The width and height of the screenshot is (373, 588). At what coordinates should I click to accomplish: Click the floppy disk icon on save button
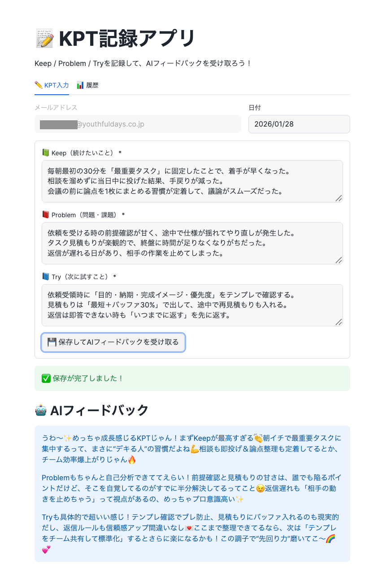52,342
